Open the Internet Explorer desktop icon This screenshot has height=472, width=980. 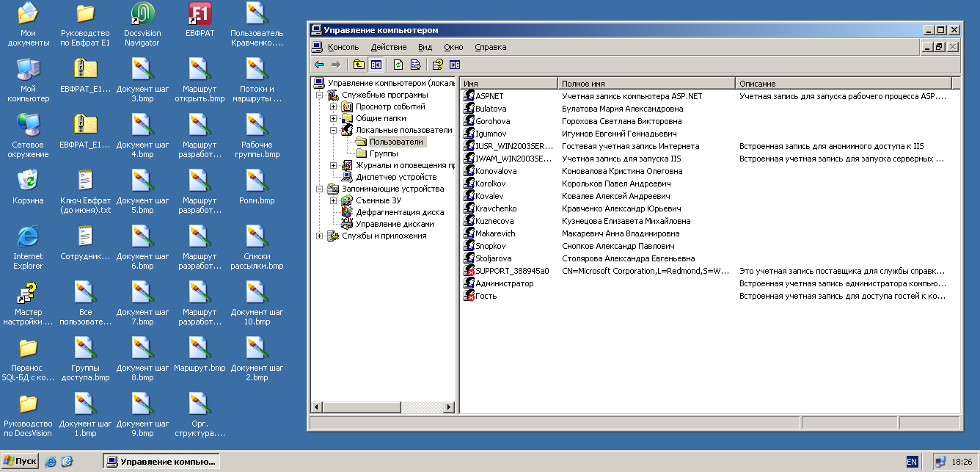(28, 247)
